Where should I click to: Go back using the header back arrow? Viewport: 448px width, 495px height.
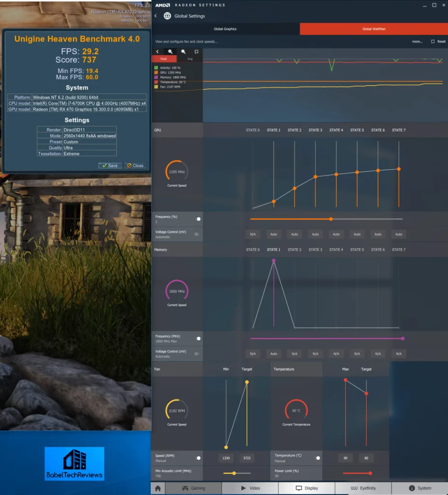click(156, 16)
